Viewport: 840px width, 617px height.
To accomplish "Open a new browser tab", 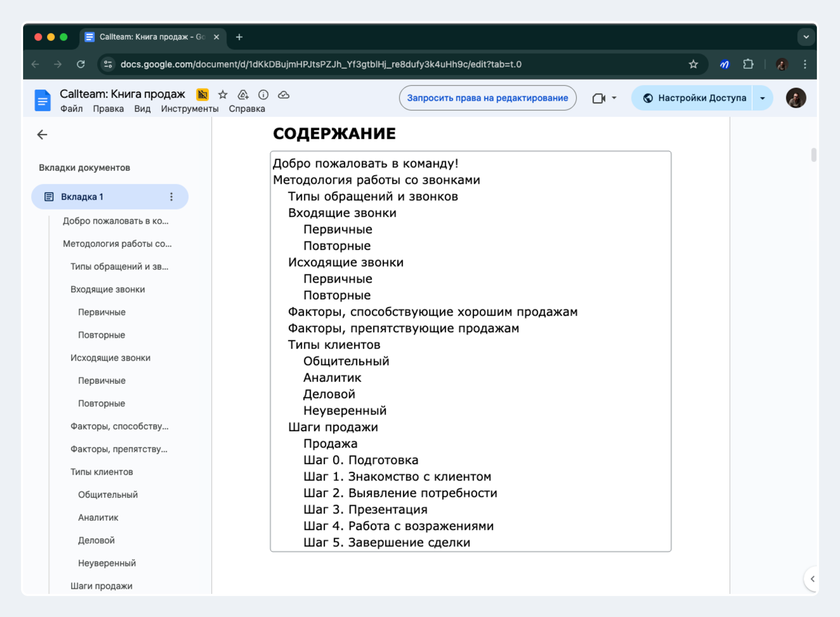I will coord(239,37).
